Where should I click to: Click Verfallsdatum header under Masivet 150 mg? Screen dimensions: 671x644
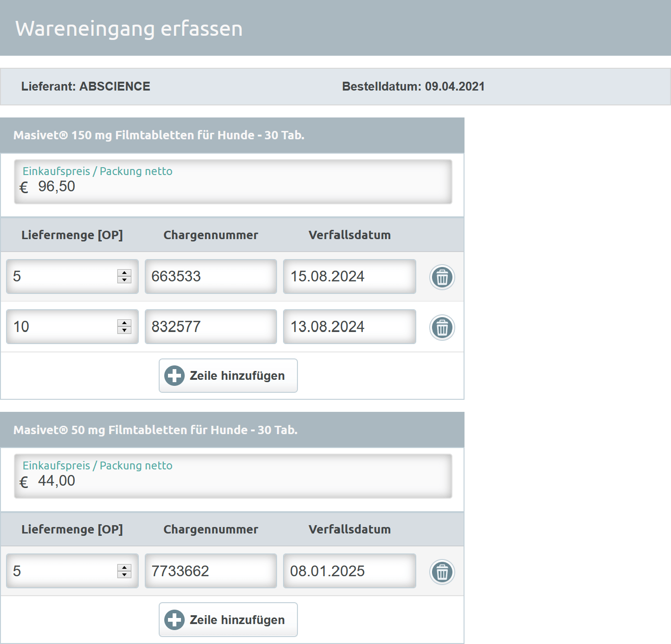[x=349, y=235]
